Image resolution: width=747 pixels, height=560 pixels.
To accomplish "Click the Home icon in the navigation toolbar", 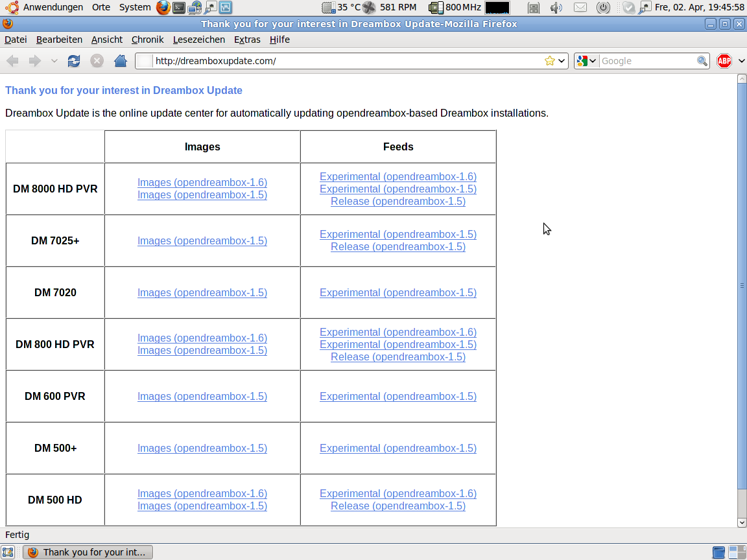I will (x=120, y=61).
